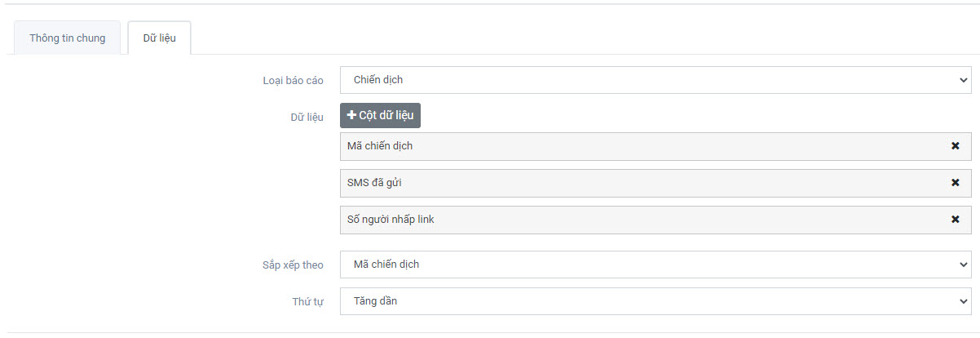980x338 pixels.
Task: Click the Thứ tự field label
Action: point(307,302)
